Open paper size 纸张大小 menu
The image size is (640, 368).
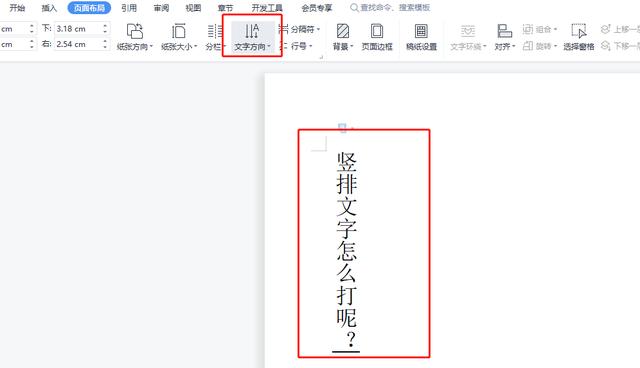[179, 37]
